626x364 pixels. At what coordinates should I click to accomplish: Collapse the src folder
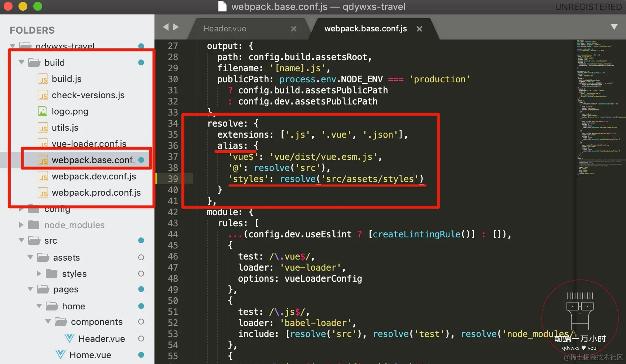21,240
